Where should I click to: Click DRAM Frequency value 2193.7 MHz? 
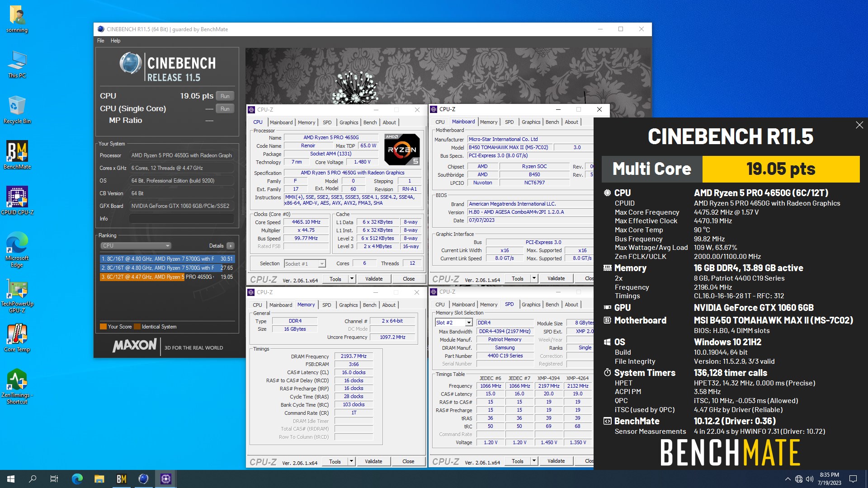(354, 357)
